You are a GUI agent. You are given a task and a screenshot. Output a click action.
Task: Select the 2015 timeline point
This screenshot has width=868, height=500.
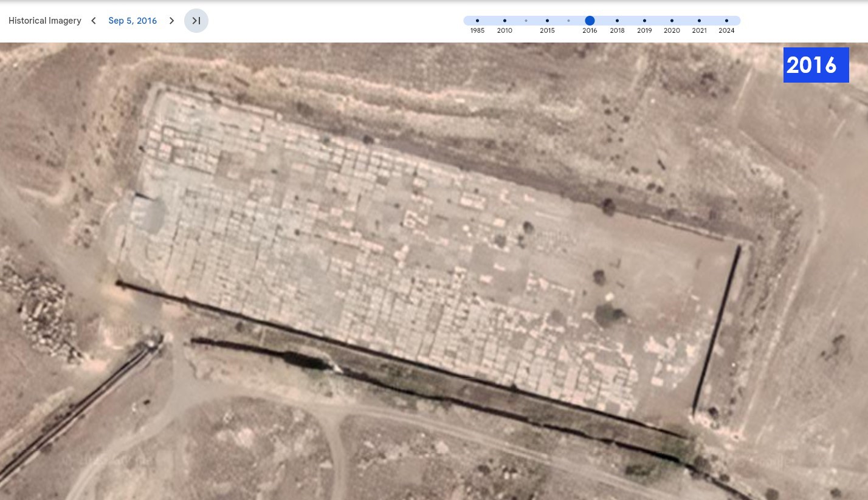[x=547, y=21]
